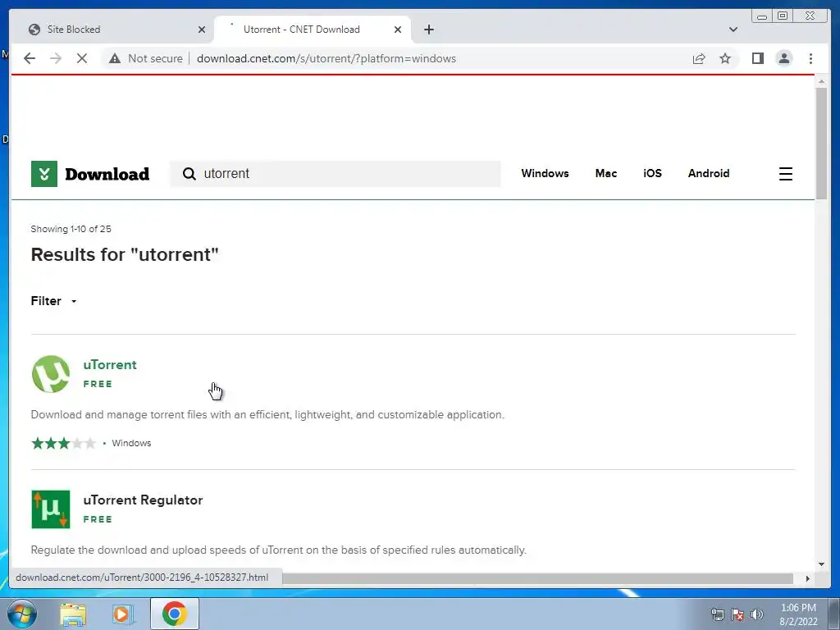Click the horizontal scrollbar track
Image resolution: width=840 pixels, height=630 pixels.
click(x=537, y=578)
